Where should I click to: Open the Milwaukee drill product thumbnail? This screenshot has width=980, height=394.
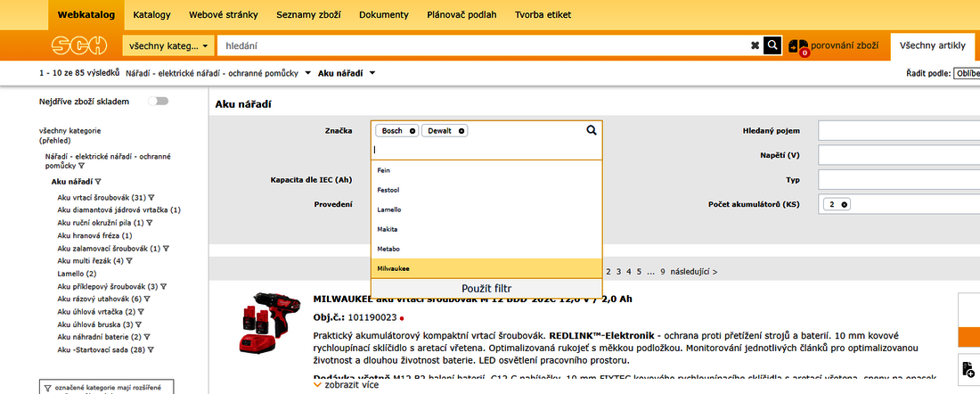tap(268, 323)
